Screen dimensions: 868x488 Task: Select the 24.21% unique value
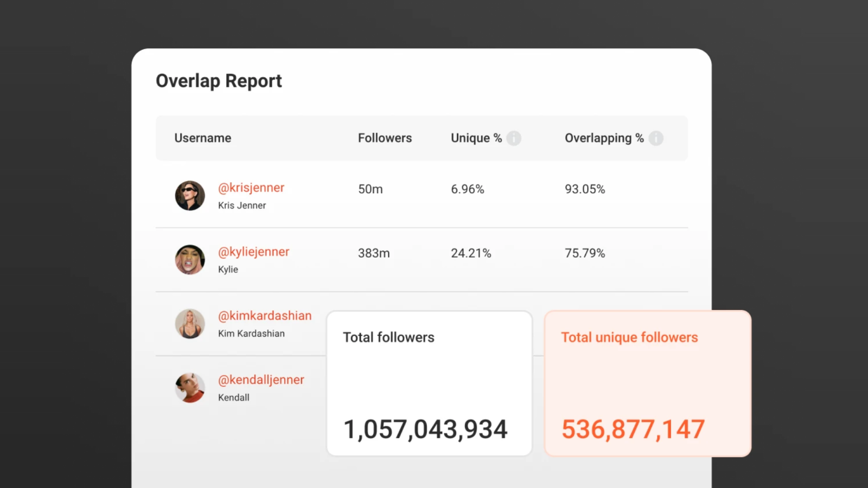click(x=471, y=253)
